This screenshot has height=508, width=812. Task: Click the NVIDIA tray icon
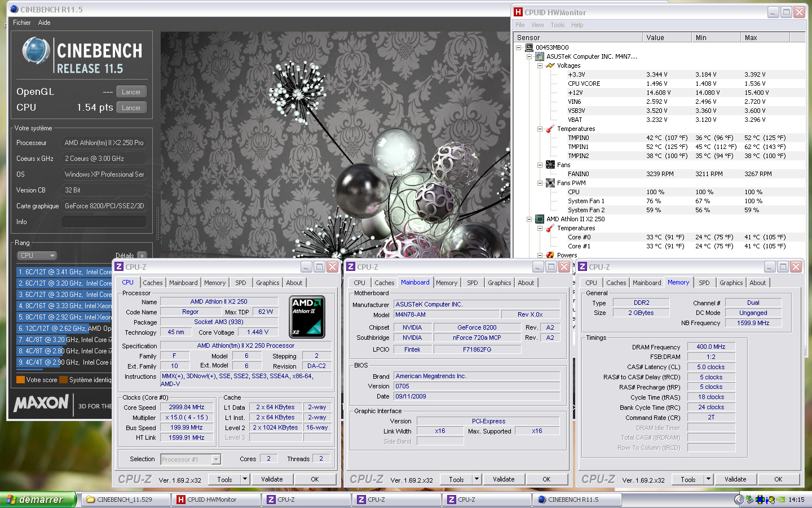[x=780, y=500]
